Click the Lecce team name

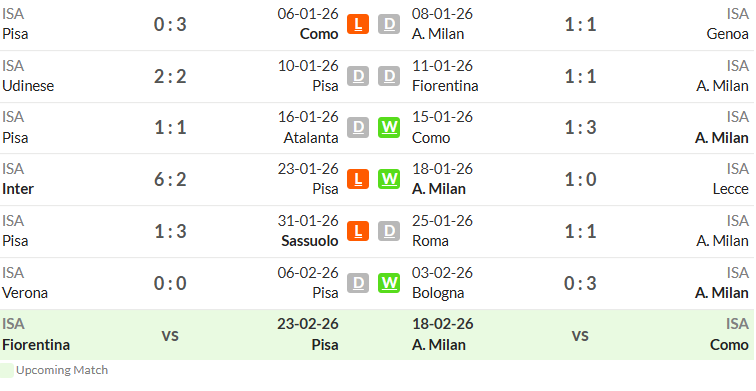[x=730, y=189]
